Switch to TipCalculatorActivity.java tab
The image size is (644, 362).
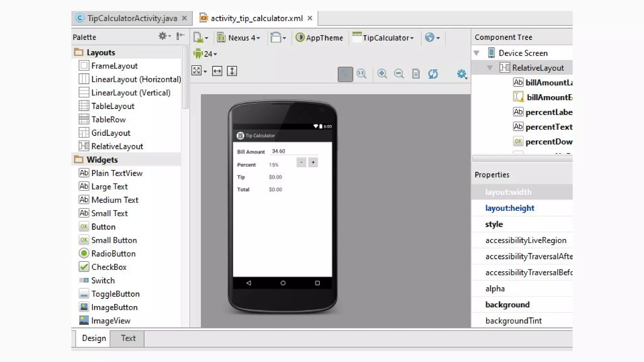(132, 18)
